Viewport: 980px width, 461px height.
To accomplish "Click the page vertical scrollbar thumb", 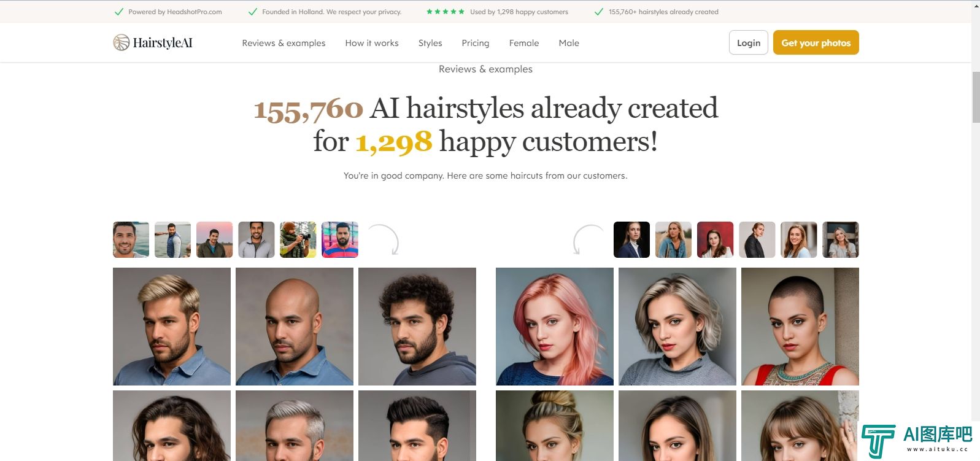I will [976, 97].
